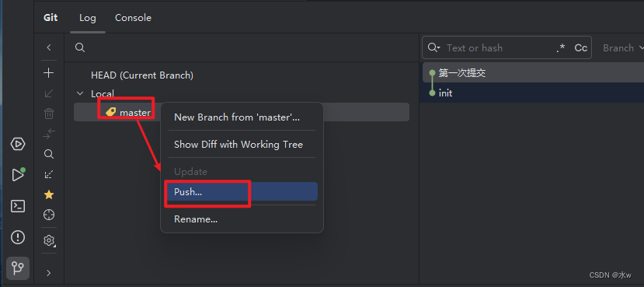Click the Show My Branches search icon

pos(49,154)
